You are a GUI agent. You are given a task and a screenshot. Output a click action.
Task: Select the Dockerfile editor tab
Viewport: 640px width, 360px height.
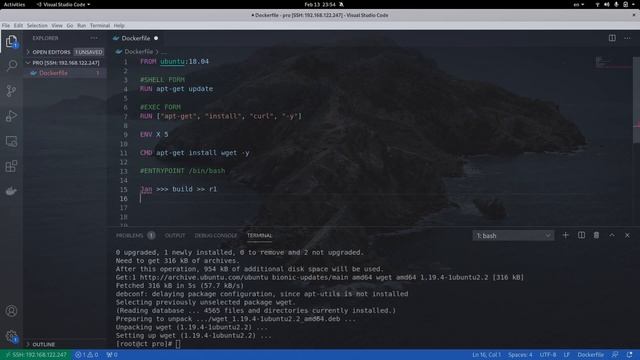pyautogui.click(x=136, y=38)
